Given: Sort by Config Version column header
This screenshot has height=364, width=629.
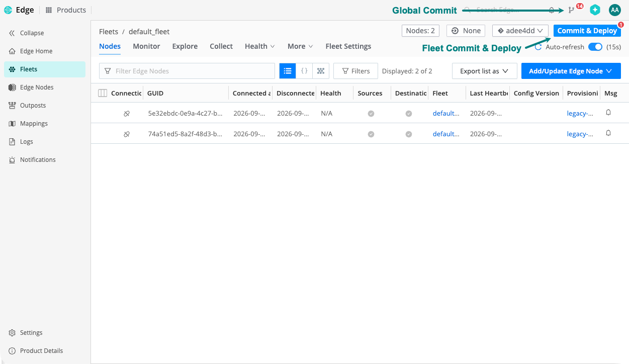Looking at the screenshot, I should (x=536, y=94).
